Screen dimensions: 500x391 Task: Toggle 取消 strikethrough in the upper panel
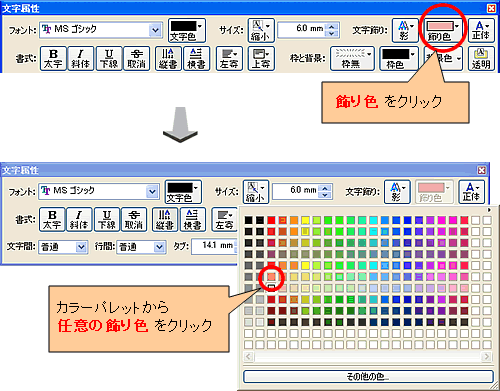pyautogui.click(x=136, y=59)
